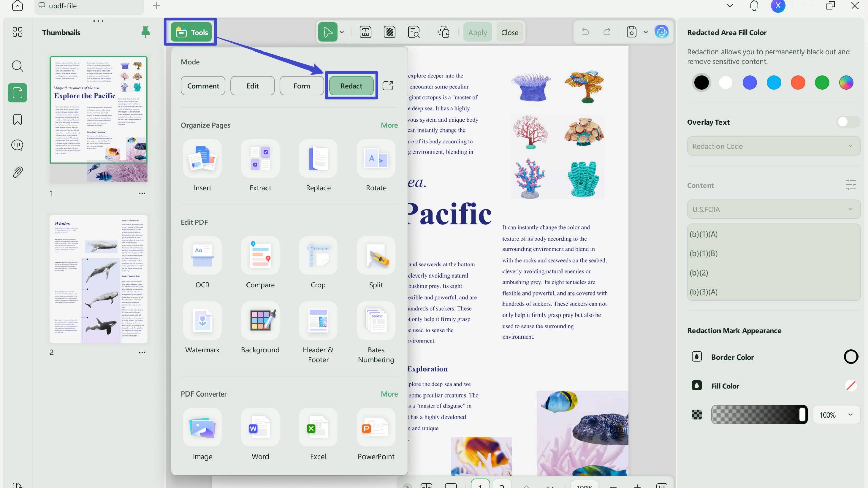The image size is (868, 488).
Task: Open the U.S.FOIA content dropdown
Action: (x=773, y=209)
